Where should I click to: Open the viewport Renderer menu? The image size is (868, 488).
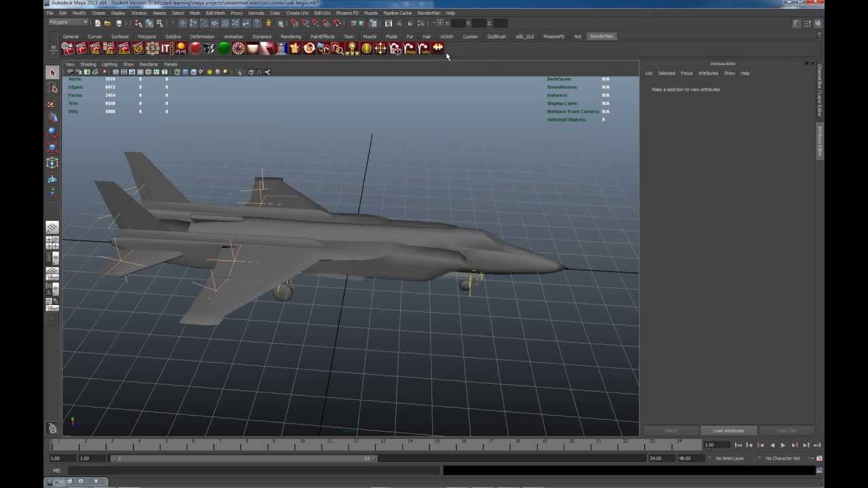coord(149,64)
